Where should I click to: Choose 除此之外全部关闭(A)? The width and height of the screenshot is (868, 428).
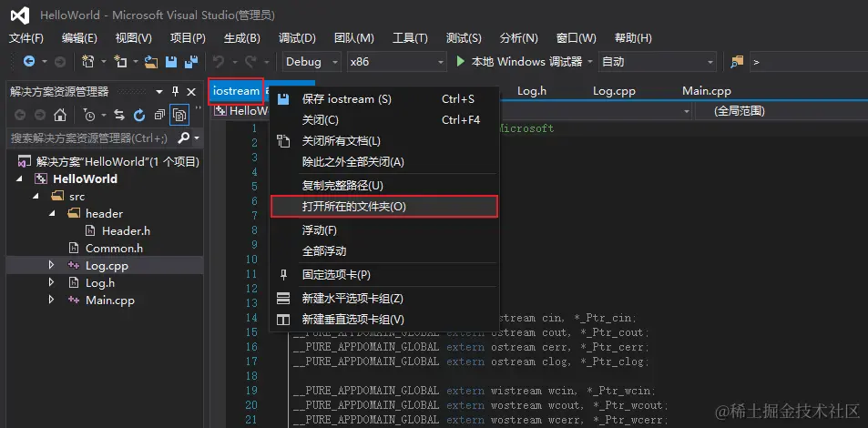(x=384, y=162)
